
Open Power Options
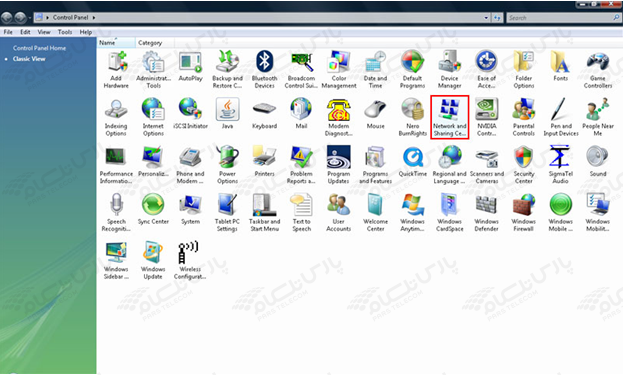pos(227,165)
